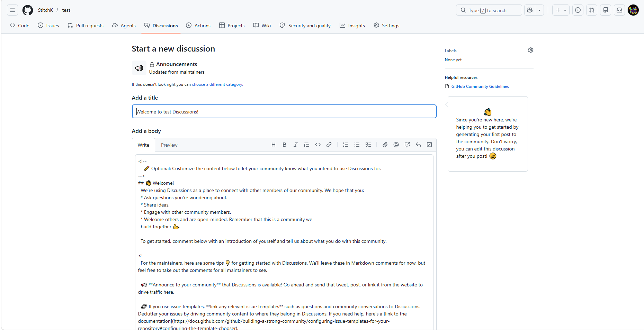Insert a bulleted list
The height and width of the screenshot is (330, 644).
point(357,145)
